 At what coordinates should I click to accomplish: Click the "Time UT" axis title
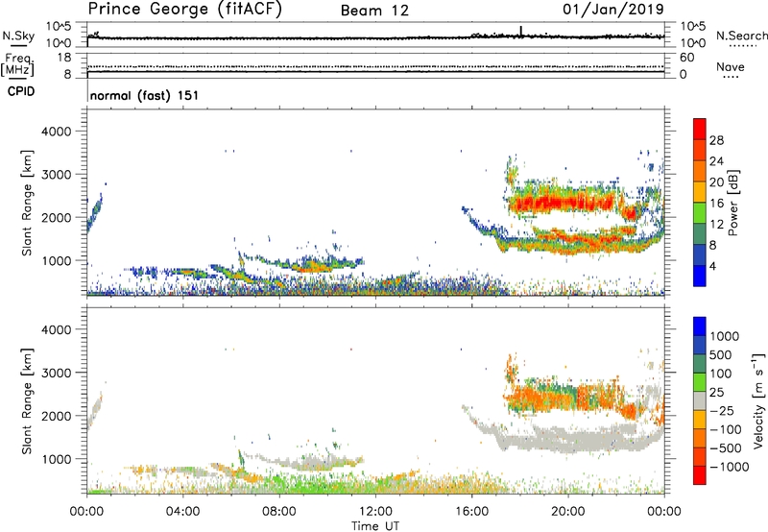[x=375, y=526]
